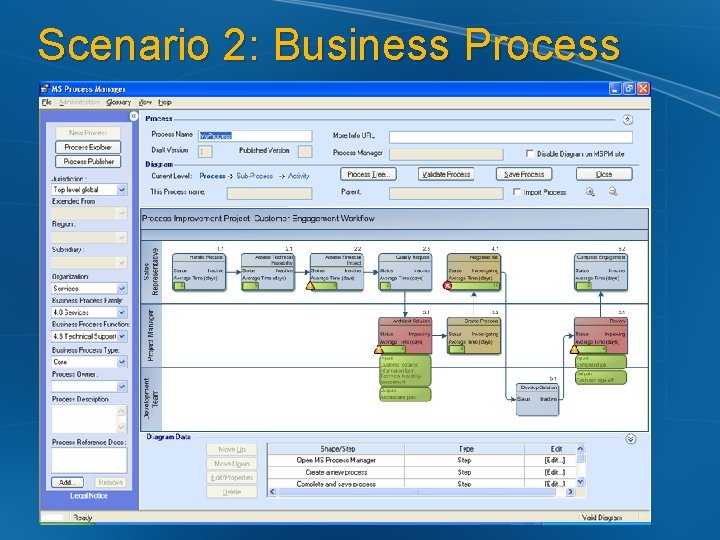
Task: Open the Business Process Function dropdown
Action: pyautogui.click(x=122, y=337)
